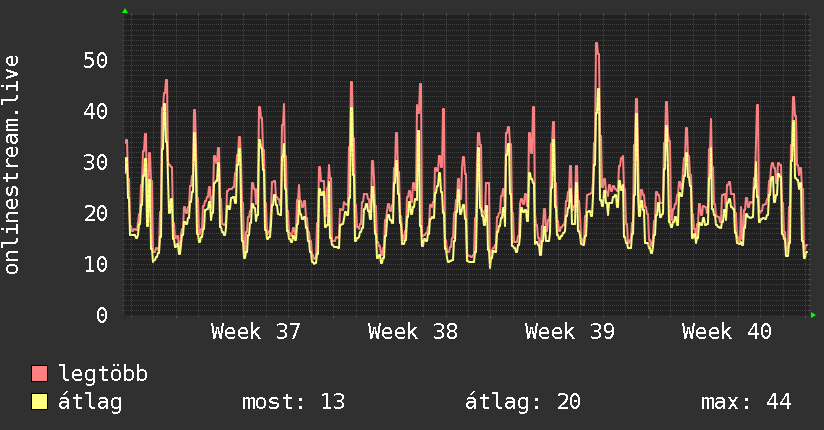Click the 10 y-axis tick label
824x430 pixels.
pyautogui.click(x=96, y=264)
